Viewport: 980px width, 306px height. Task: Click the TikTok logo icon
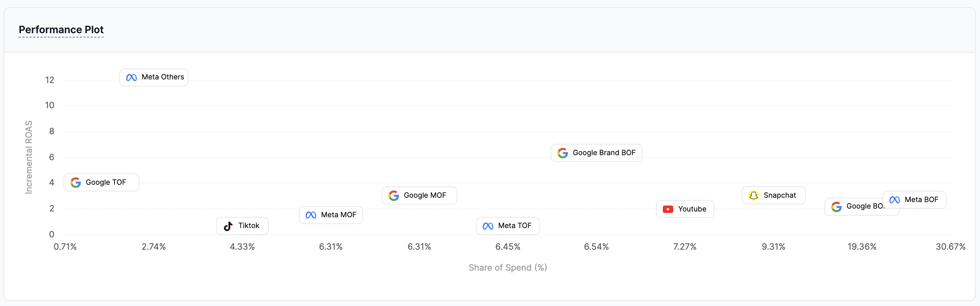click(228, 226)
